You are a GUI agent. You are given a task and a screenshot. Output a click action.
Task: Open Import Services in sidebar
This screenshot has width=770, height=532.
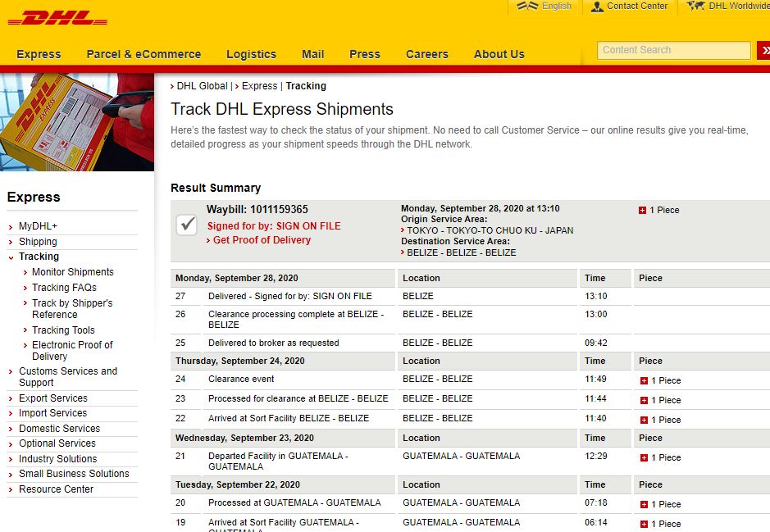point(52,413)
